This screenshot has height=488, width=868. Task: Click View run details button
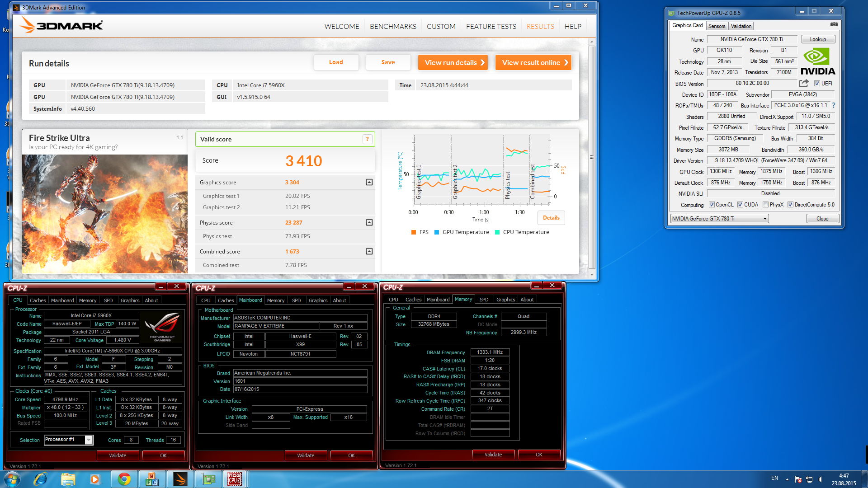tap(453, 62)
